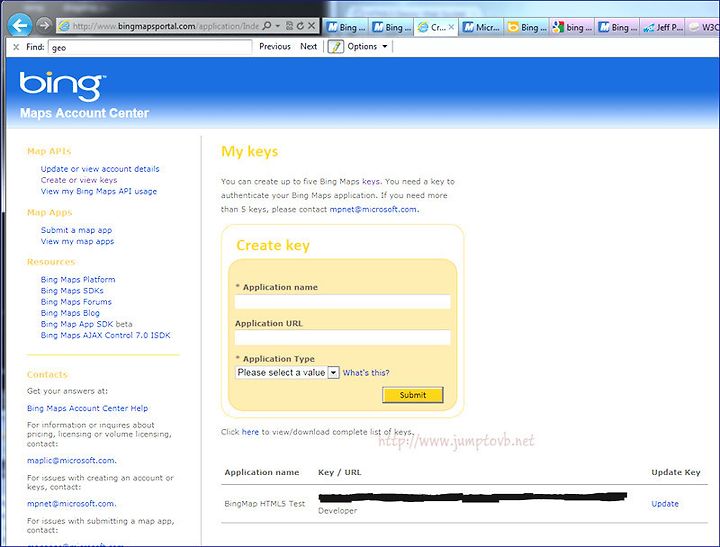Open the 'Create or view keys' link
The image size is (720, 547).
click(x=79, y=180)
